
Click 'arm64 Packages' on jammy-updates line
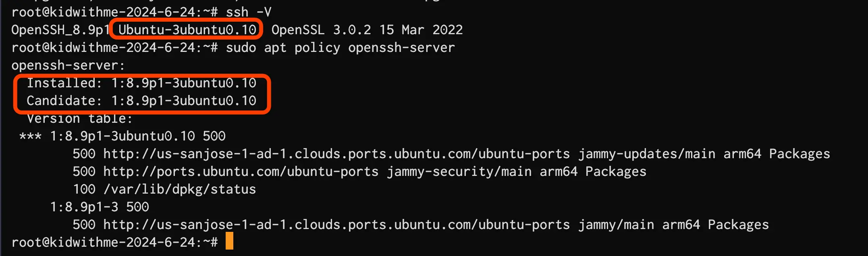tap(777, 154)
